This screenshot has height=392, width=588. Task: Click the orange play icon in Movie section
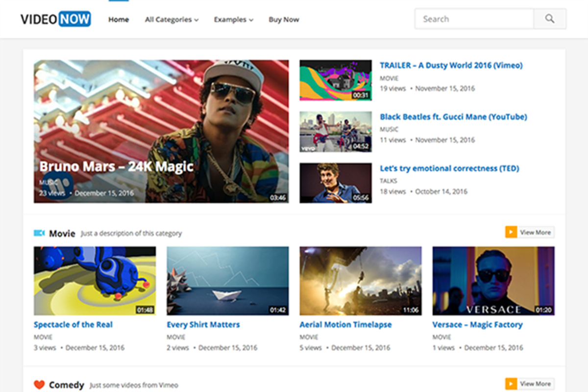(x=511, y=232)
